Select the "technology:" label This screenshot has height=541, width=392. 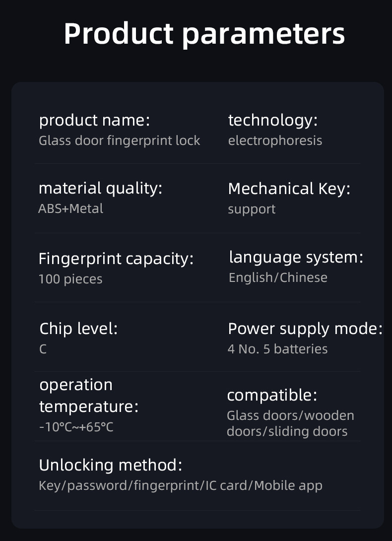[x=272, y=120]
